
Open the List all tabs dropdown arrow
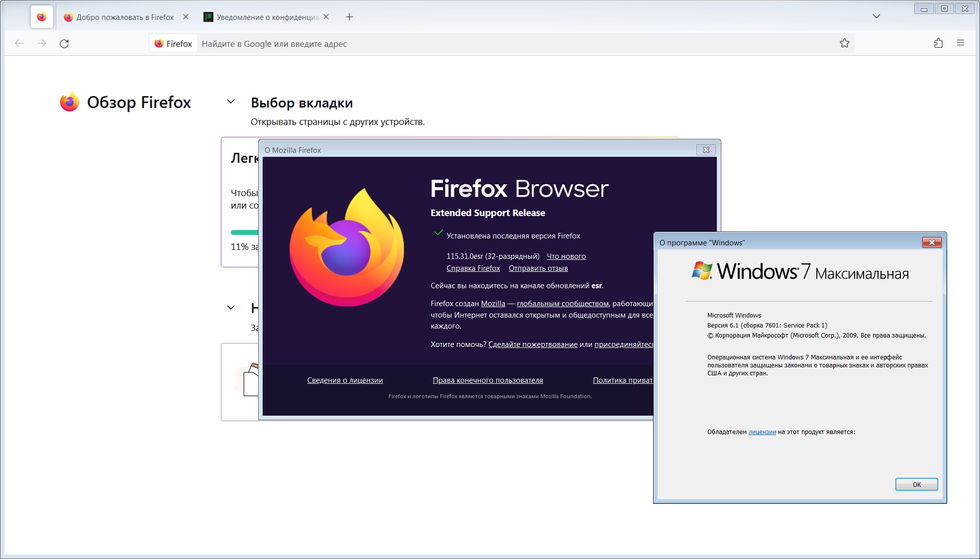877,16
